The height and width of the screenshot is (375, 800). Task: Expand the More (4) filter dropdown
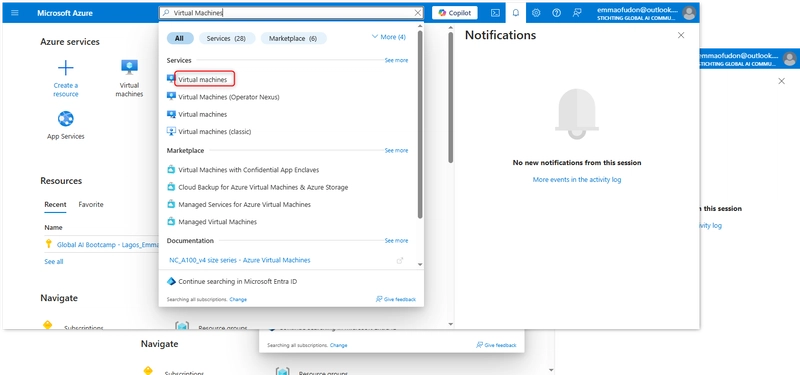tap(389, 37)
